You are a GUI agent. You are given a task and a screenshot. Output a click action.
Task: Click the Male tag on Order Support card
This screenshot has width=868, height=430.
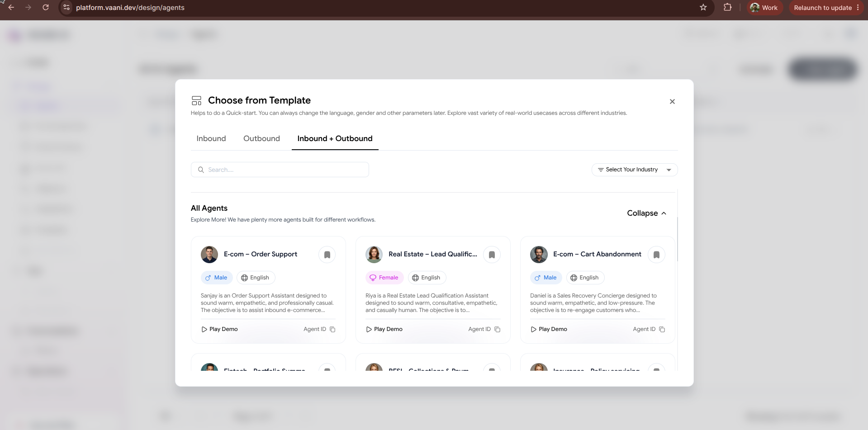[x=217, y=278]
